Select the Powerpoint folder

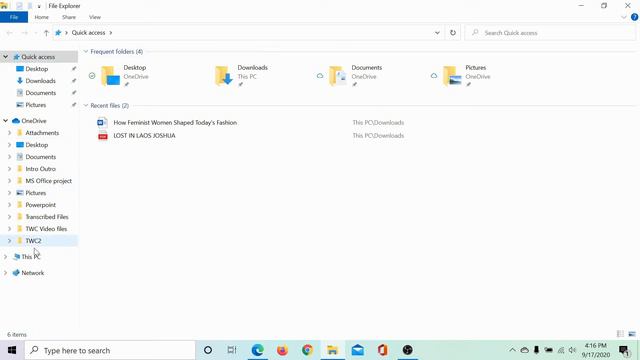pos(40,205)
